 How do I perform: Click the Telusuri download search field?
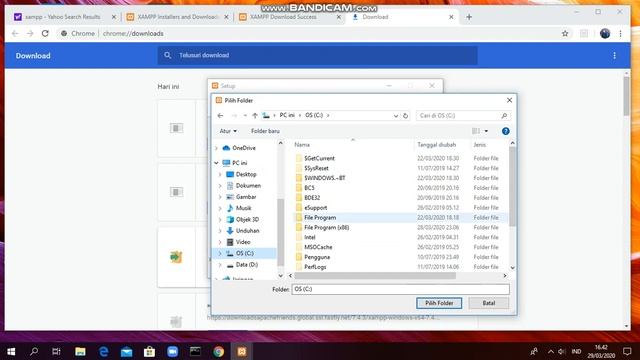[x=318, y=56]
